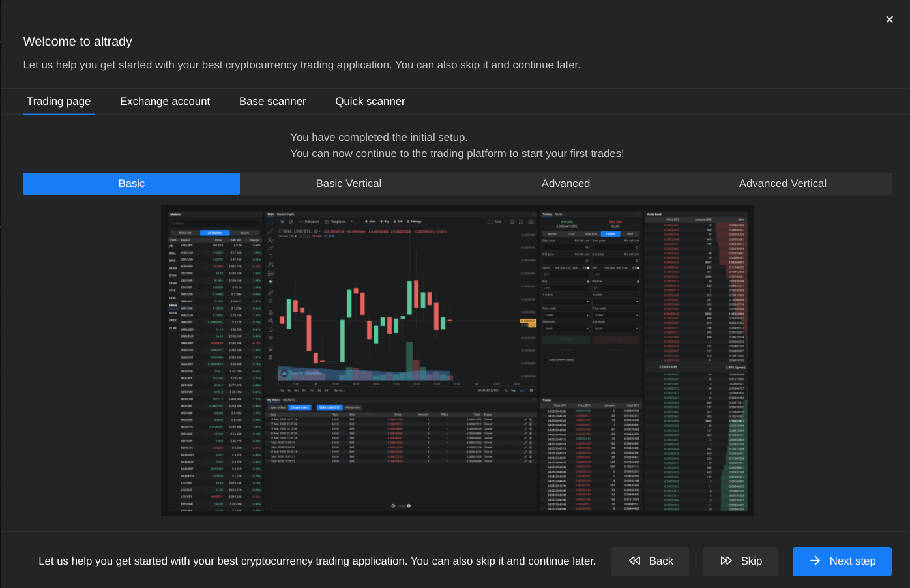Screen dimensions: 910x588
Task: Choose the Basic Vertical layout
Action: click(349, 184)
